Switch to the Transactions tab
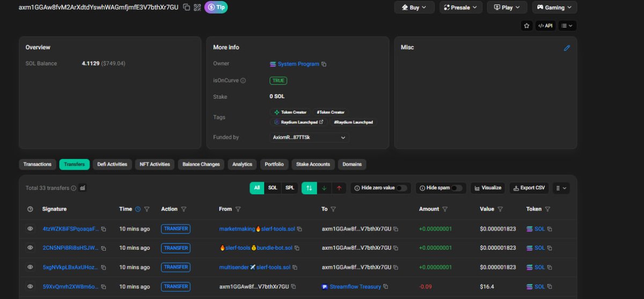The width and height of the screenshot is (644, 299). click(38, 164)
